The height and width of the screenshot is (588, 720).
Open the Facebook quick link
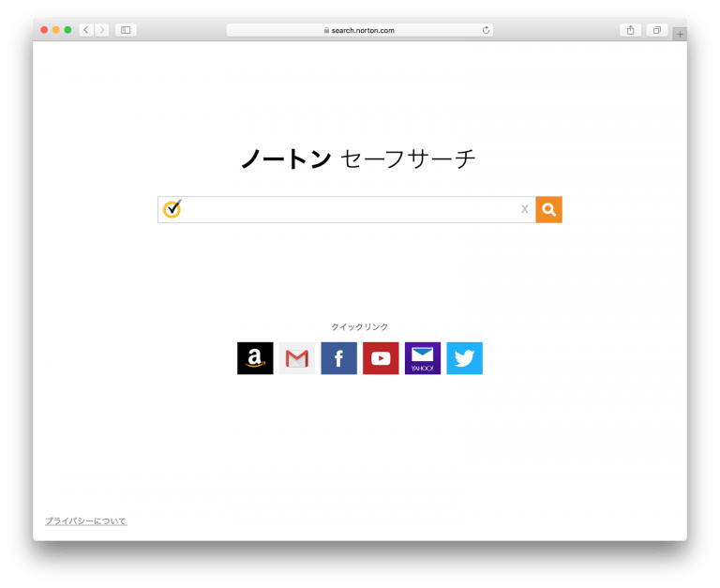point(338,358)
